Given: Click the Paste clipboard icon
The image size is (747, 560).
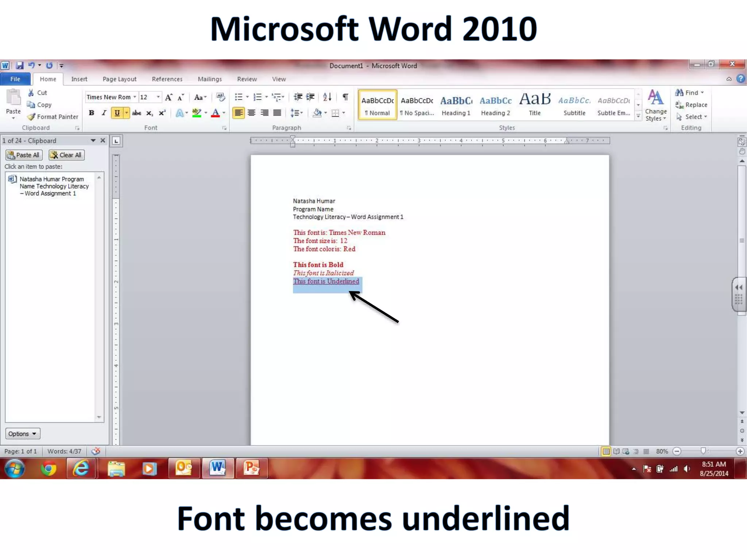Looking at the screenshot, I should (x=13, y=98).
